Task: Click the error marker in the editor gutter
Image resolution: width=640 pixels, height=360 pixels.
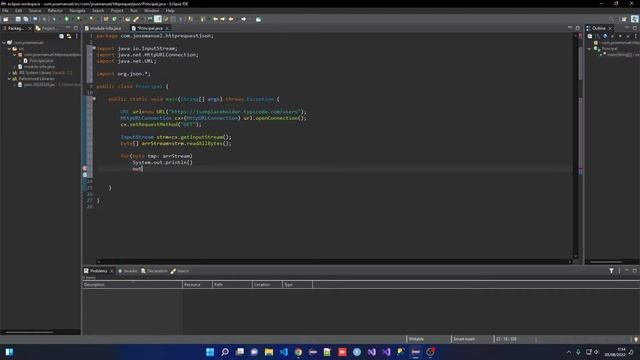Action: tap(85, 169)
